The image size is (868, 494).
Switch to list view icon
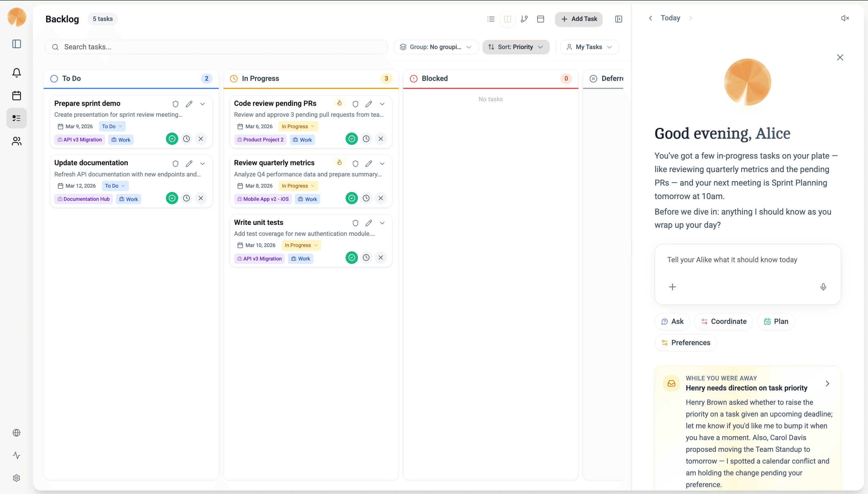pos(491,19)
